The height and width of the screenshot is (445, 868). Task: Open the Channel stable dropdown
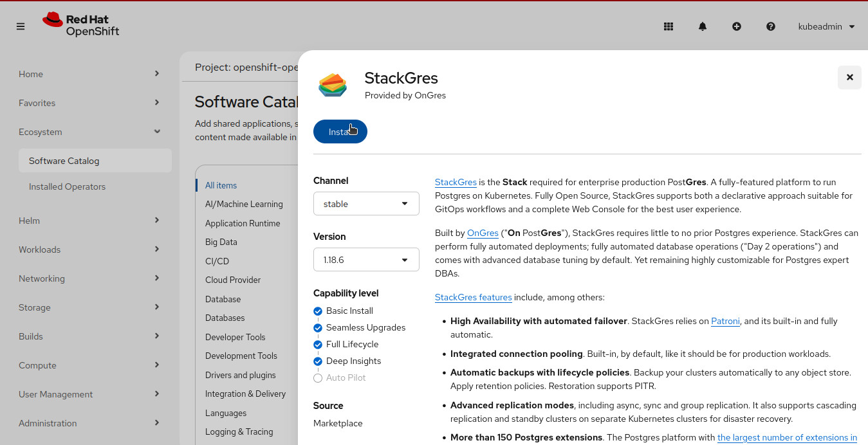click(366, 204)
